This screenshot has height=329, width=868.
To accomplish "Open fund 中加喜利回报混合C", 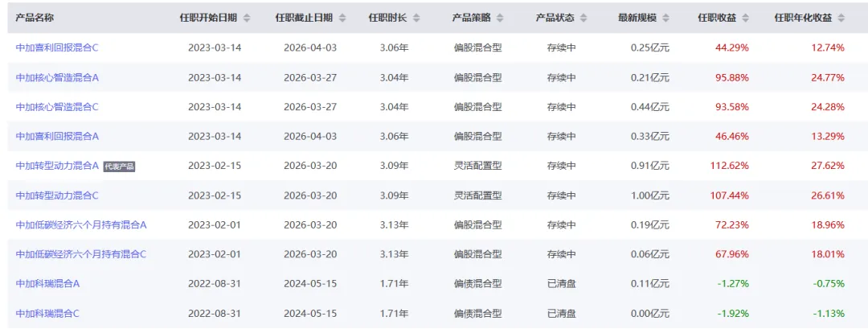I will (x=57, y=47).
